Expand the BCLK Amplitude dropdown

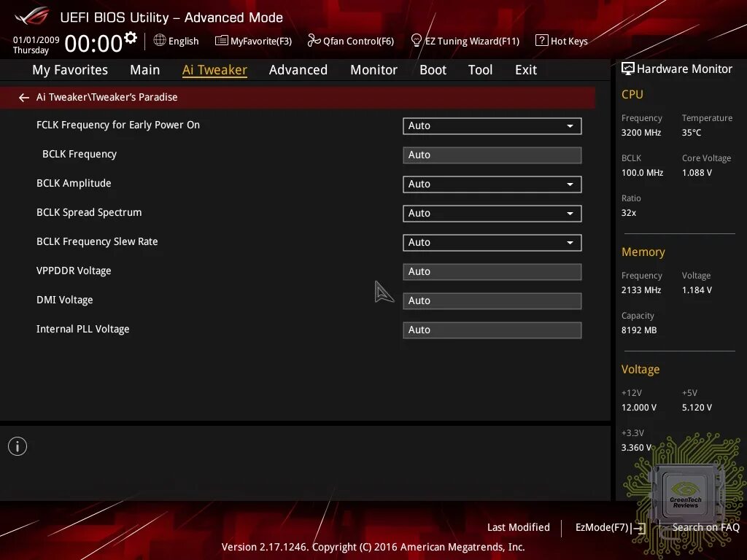pos(492,184)
